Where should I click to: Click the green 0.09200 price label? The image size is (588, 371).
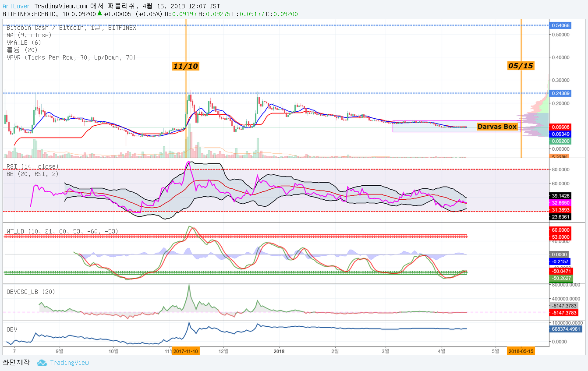click(x=560, y=141)
